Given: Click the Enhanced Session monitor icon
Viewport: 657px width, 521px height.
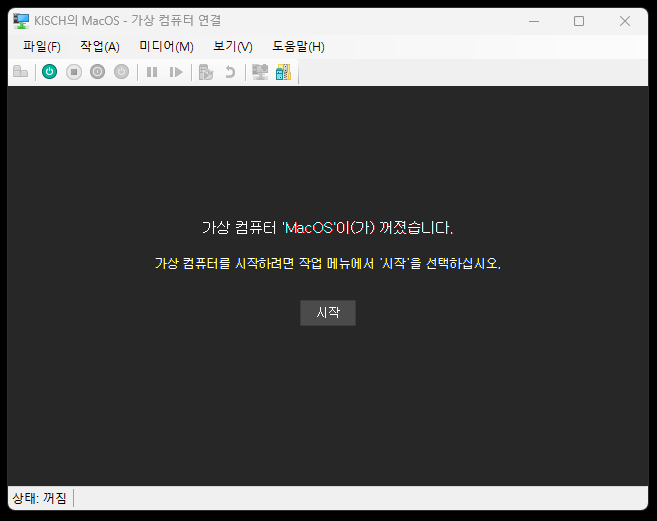Looking at the screenshot, I should (260, 72).
